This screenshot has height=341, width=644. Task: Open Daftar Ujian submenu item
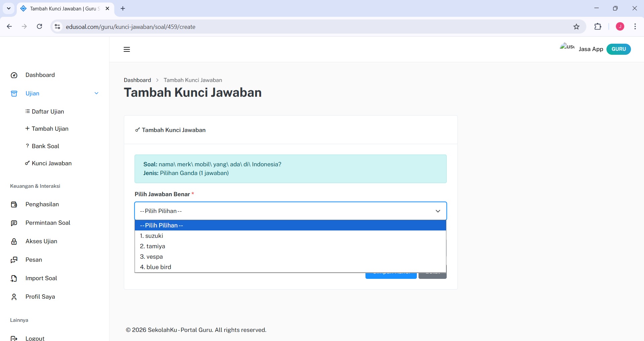click(48, 112)
